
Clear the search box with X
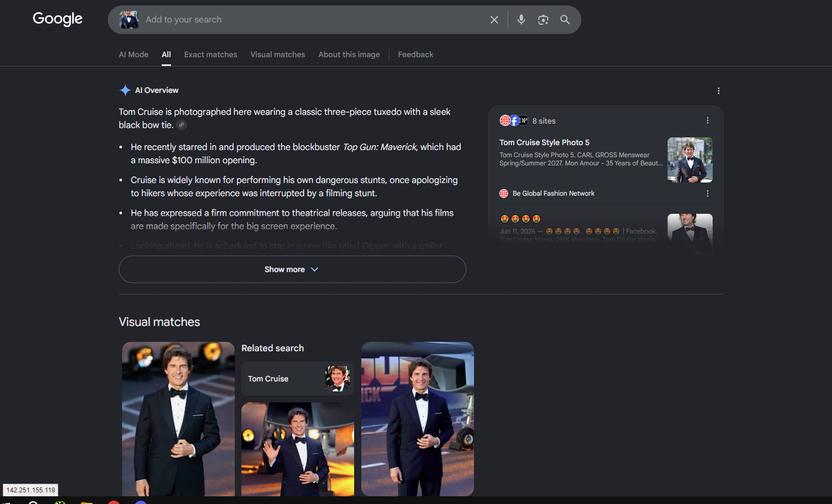click(x=494, y=20)
